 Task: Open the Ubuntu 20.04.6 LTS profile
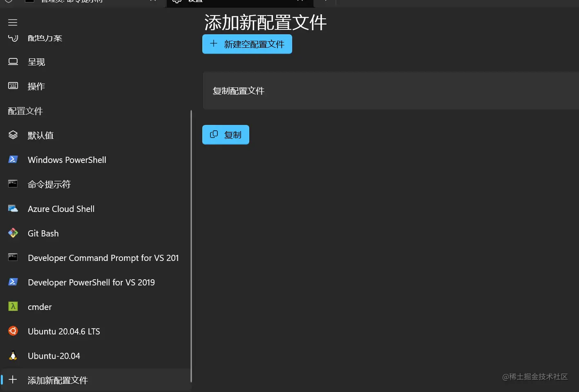click(x=96, y=331)
